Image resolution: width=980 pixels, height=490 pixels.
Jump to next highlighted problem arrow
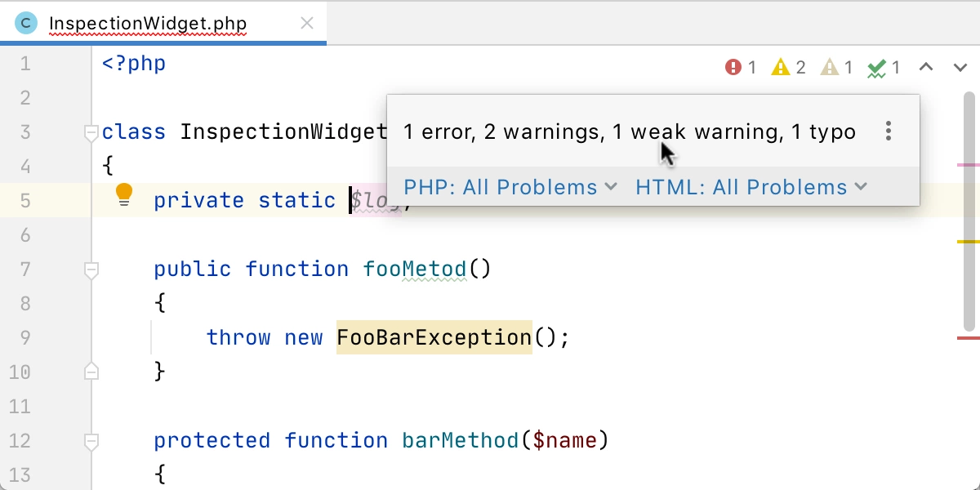point(960,67)
